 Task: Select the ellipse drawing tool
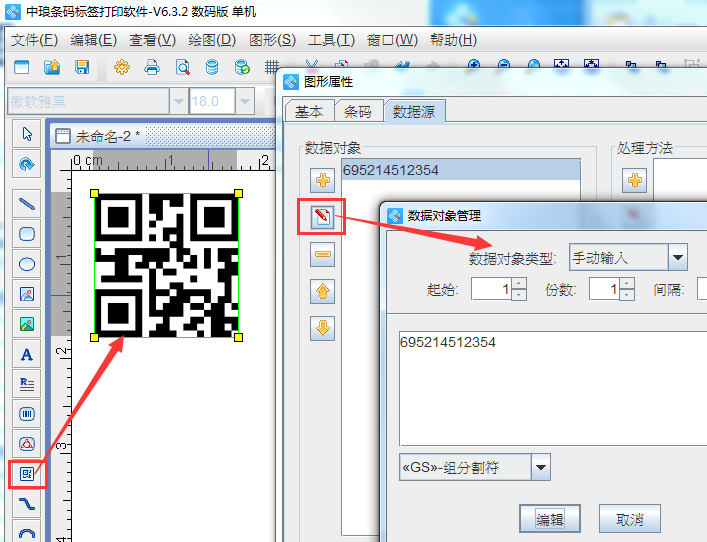tap(27, 264)
